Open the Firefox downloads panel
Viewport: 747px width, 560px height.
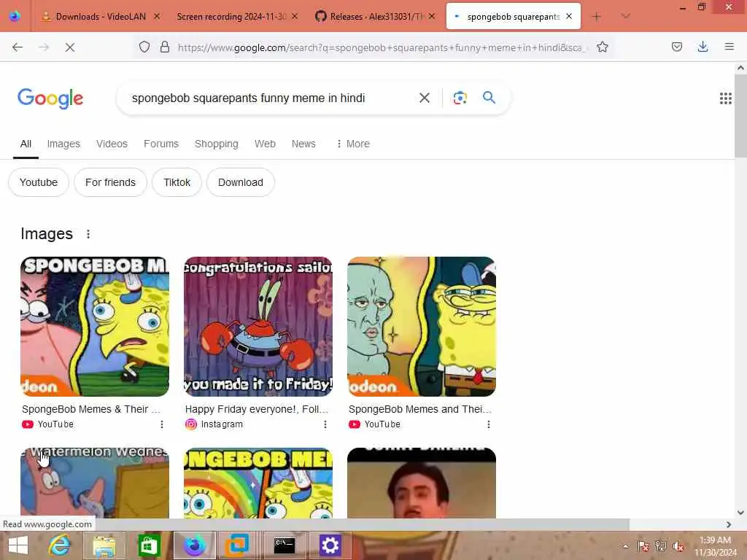point(703,47)
